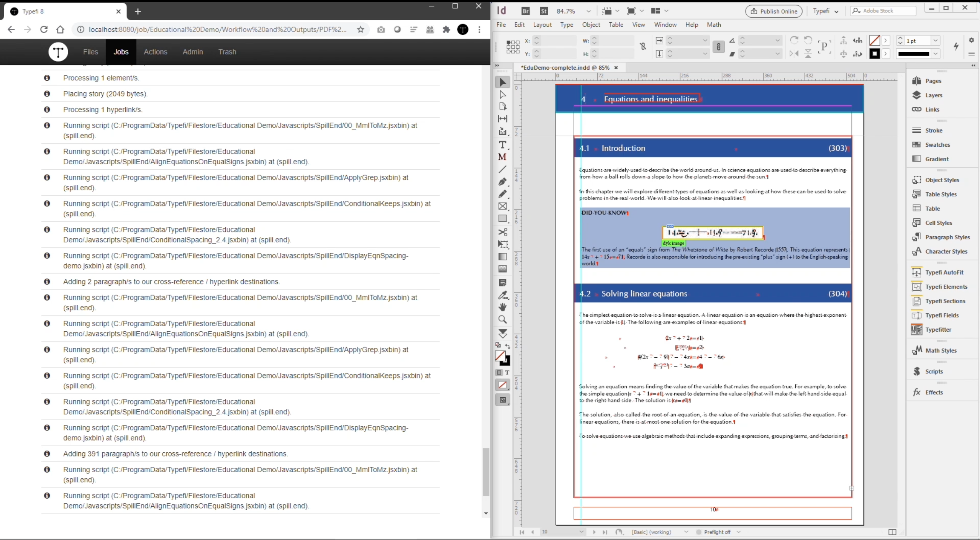Split layout view toggle in status bar

[x=892, y=532]
